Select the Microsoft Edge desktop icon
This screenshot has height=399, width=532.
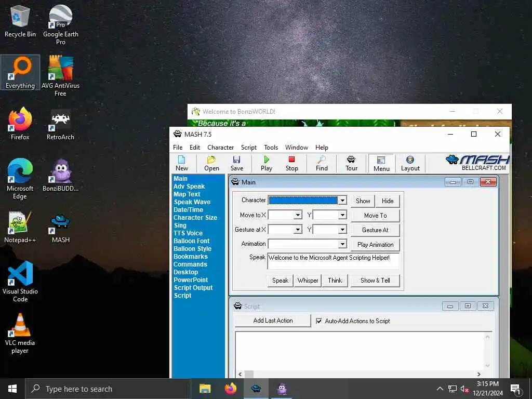coord(20,179)
